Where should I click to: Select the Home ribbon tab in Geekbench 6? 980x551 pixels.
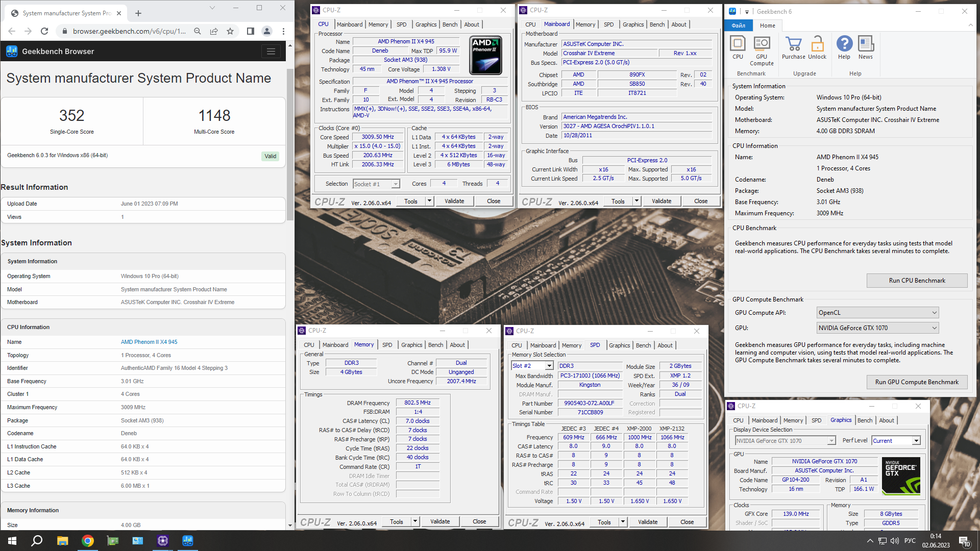point(767,26)
